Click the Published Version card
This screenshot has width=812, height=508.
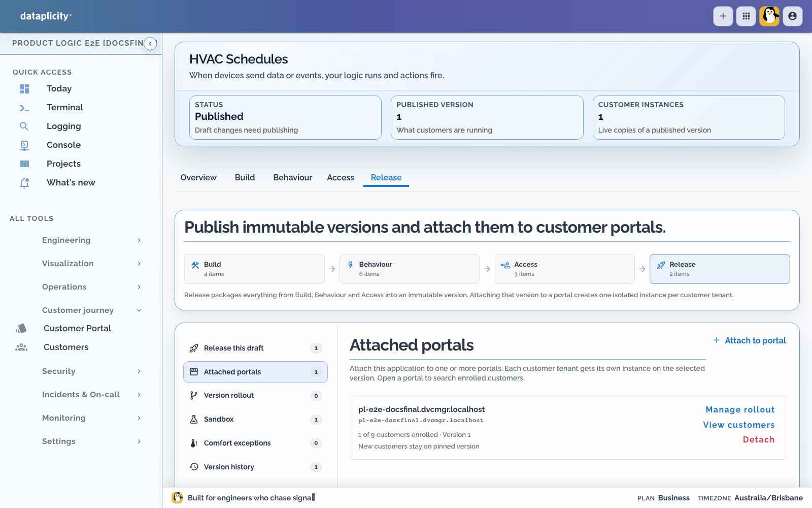(x=487, y=118)
